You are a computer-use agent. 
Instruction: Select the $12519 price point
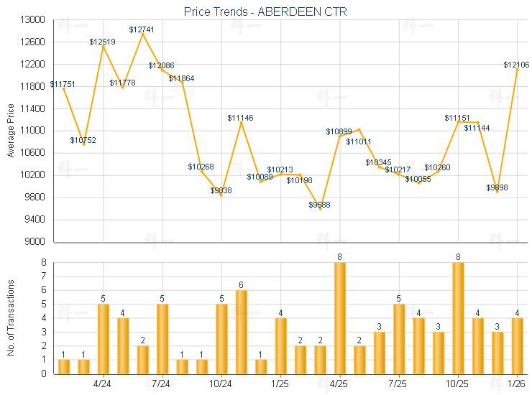click(x=103, y=46)
